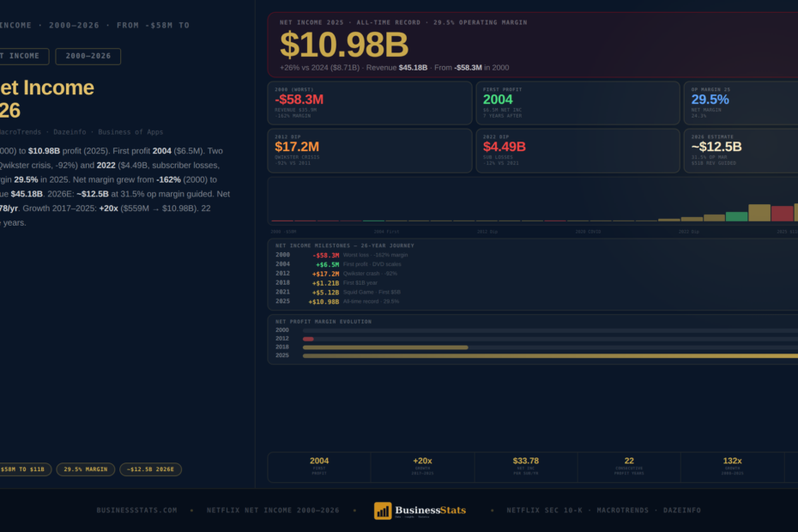Click bold '+20x' in the left paragraph
The width and height of the screenshot is (798, 532).
point(109,209)
